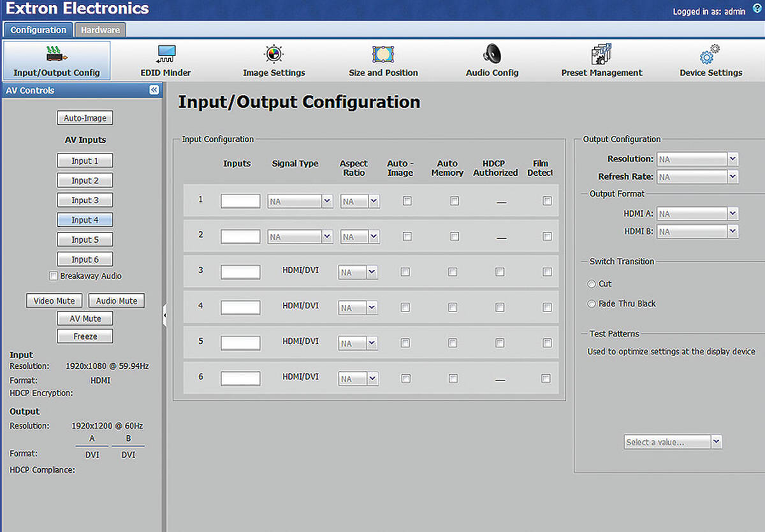Open the HDMI A format dropdown

pos(697,214)
